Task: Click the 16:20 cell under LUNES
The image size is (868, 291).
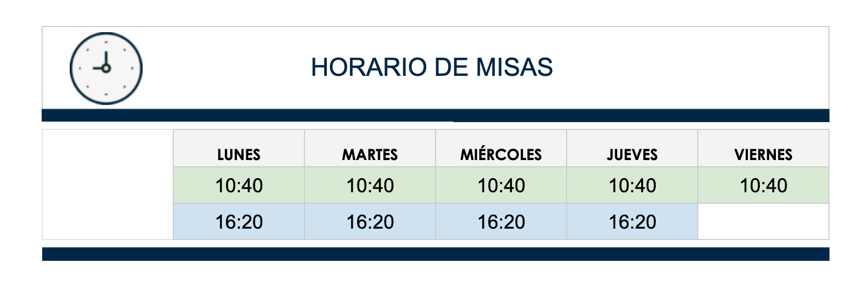Action: (239, 221)
